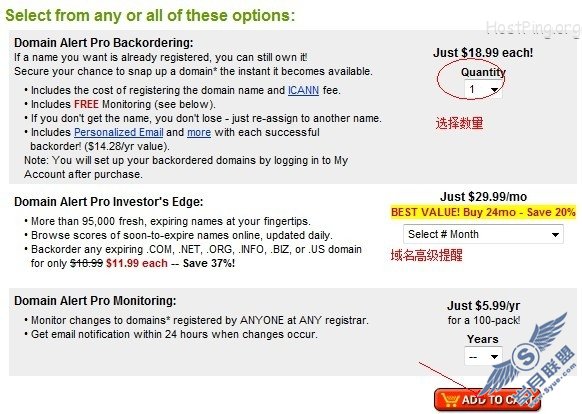
Task: Click the Years dropdown arrow icon
Action: coord(494,357)
